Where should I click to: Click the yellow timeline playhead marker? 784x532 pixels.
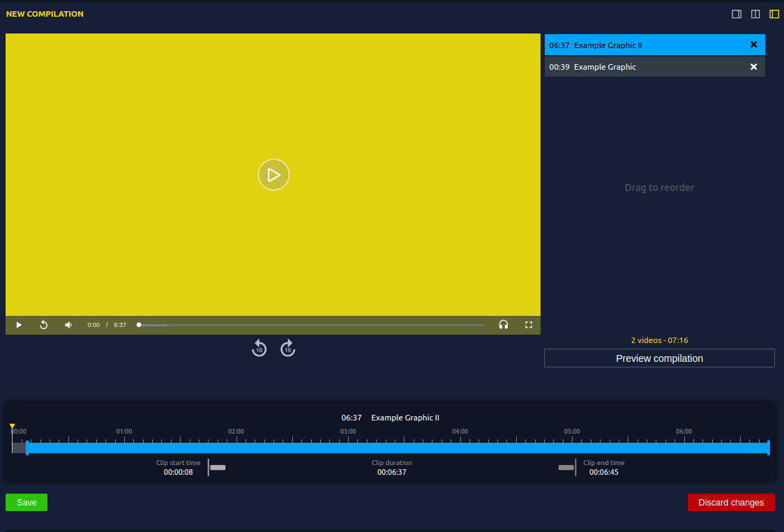point(12,426)
